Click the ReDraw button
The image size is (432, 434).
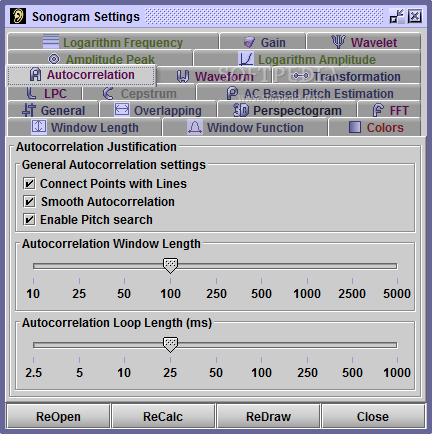[268, 416]
